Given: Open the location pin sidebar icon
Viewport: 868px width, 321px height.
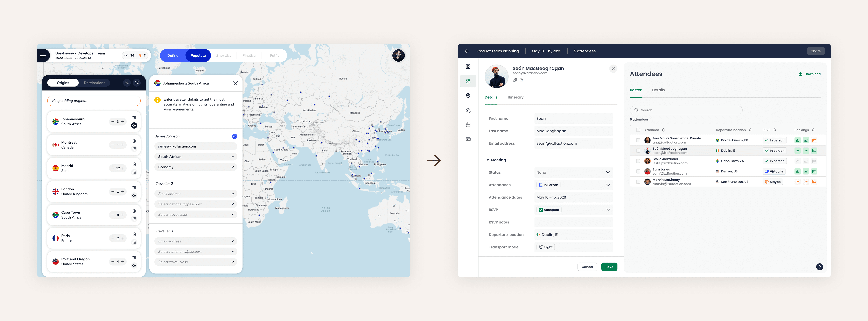Looking at the screenshot, I should click(x=468, y=96).
